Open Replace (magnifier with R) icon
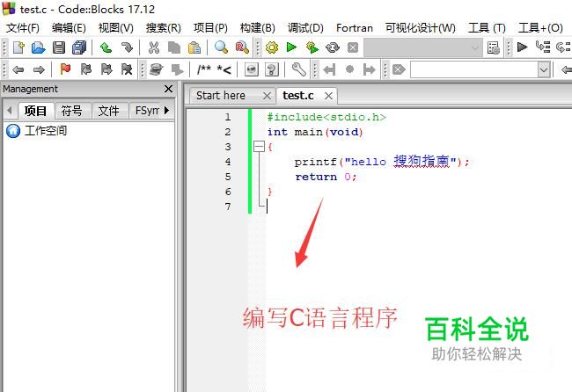 pyautogui.click(x=242, y=47)
